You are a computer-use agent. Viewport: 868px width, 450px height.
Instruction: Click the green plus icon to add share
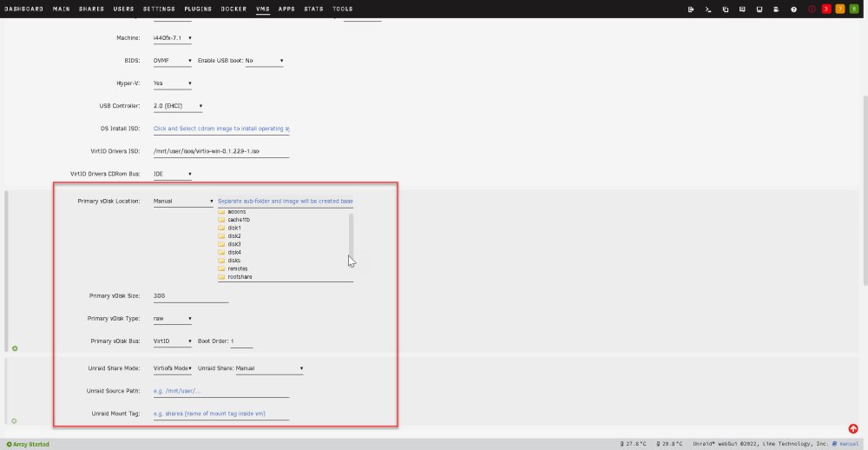pyautogui.click(x=14, y=421)
